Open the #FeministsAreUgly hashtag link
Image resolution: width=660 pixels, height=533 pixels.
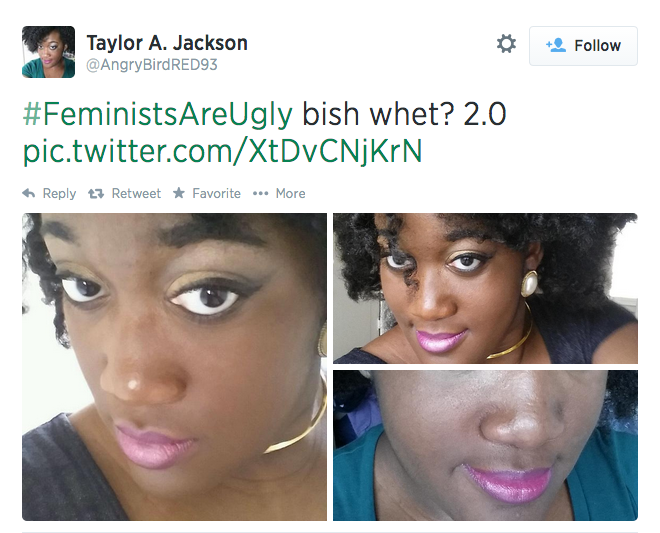click(x=157, y=114)
